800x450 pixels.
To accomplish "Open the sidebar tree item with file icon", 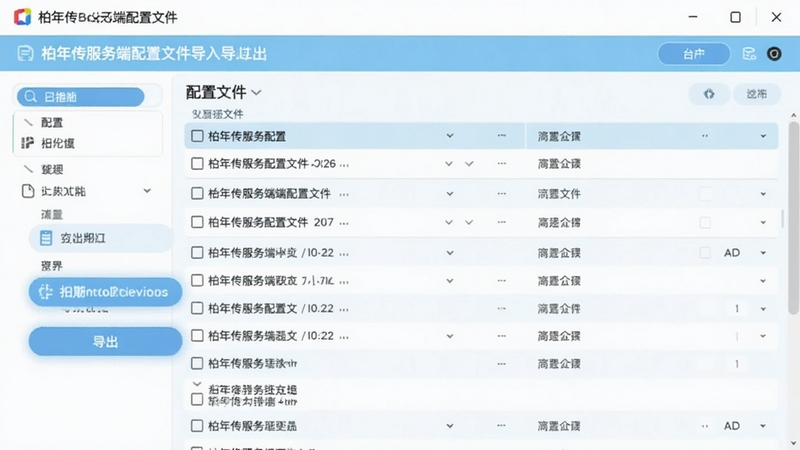I will 88,191.
